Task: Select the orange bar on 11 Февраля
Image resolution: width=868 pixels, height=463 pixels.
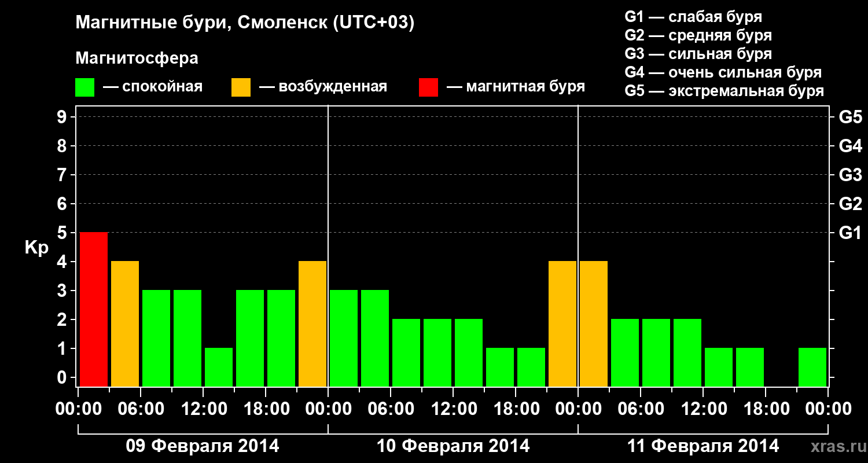Action: [594, 324]
